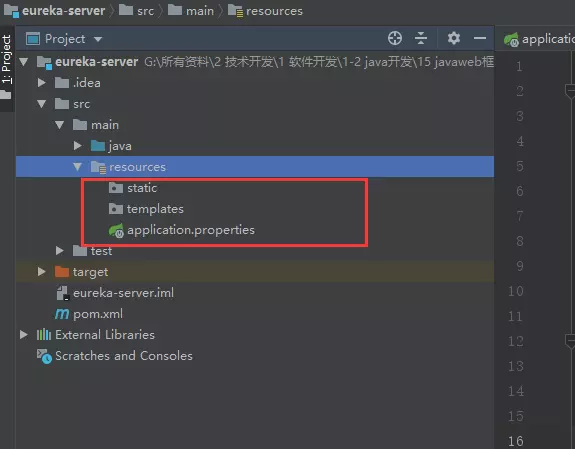The width and height of the screenshot is (575, 449).
Task: Select the test folder icon
Action: 80,251
